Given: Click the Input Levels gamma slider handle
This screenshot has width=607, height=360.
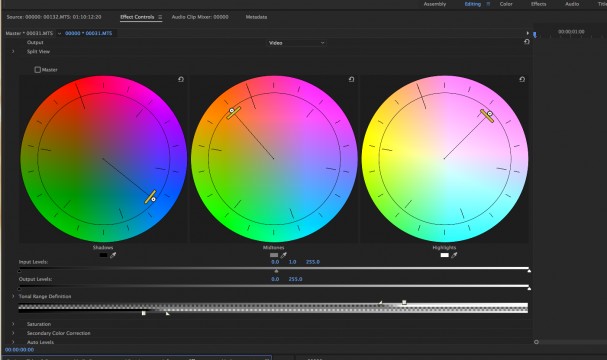Looking at the screenshot, I should click(x=276, y=271).
